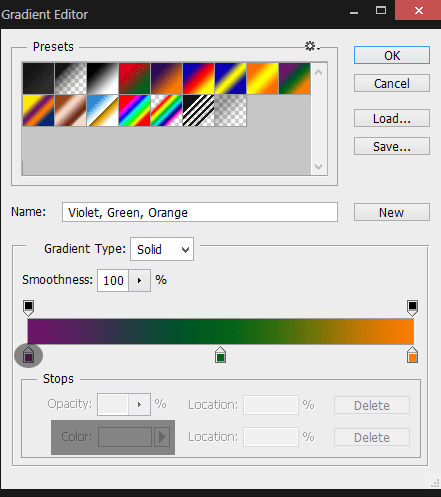
Task: Confirm the gradient with OK
Action: pyautogui.click(x=392, y=55)
